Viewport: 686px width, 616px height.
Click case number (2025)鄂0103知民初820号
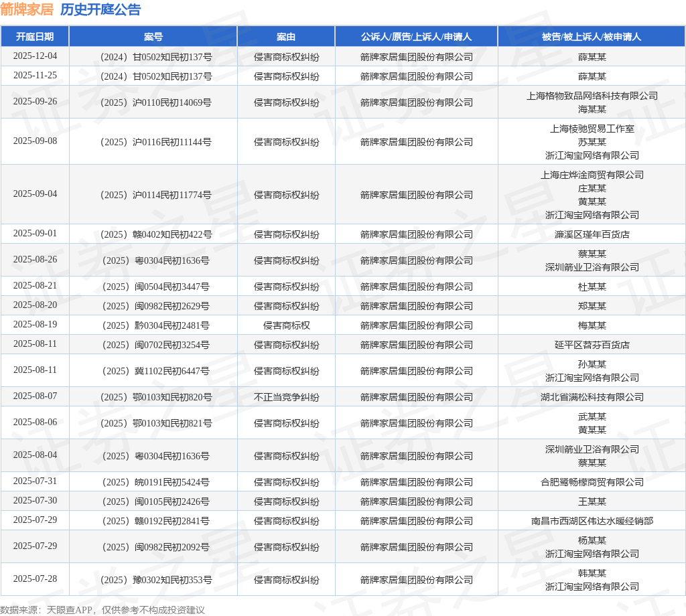[x=156, y=397]
